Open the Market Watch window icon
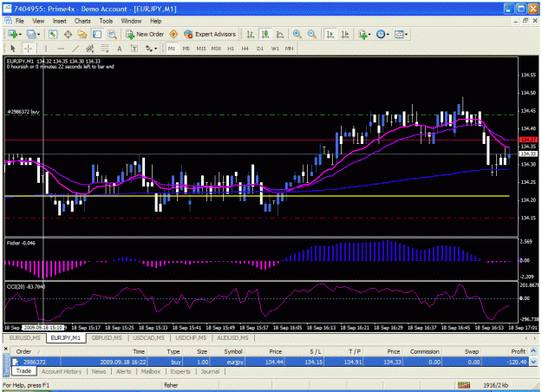542x392 pixels. 53,34
